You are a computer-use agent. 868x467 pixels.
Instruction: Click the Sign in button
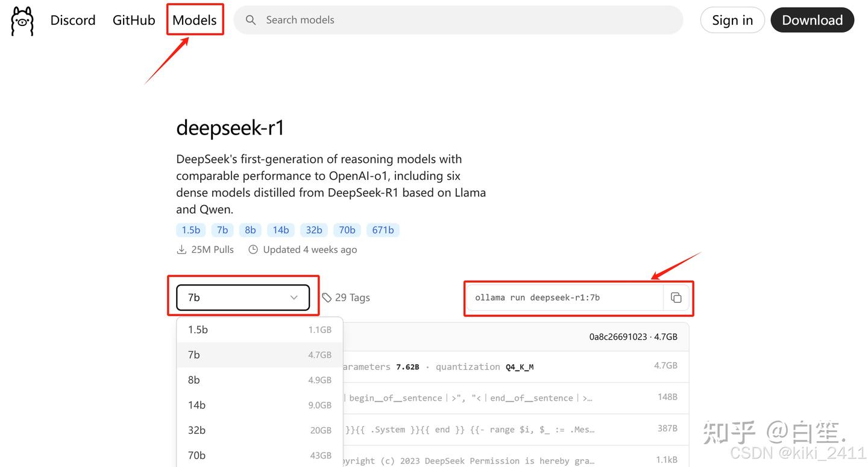(732, 19)
